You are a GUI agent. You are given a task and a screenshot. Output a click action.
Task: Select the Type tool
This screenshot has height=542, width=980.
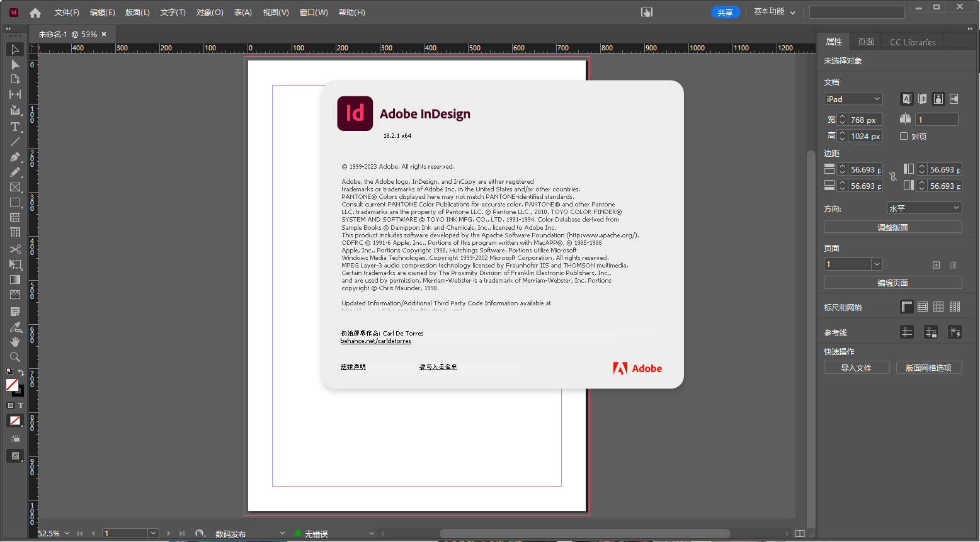coord(15,127)
